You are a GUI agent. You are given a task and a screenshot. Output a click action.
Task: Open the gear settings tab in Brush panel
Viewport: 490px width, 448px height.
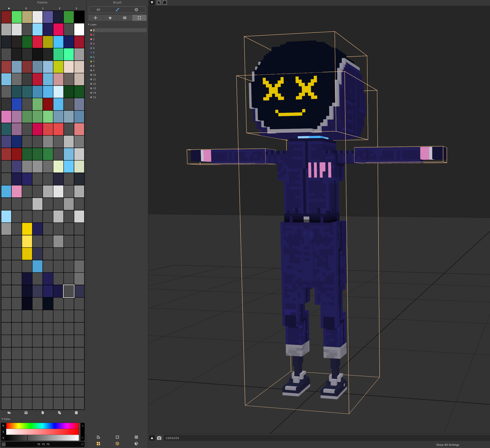136,10
